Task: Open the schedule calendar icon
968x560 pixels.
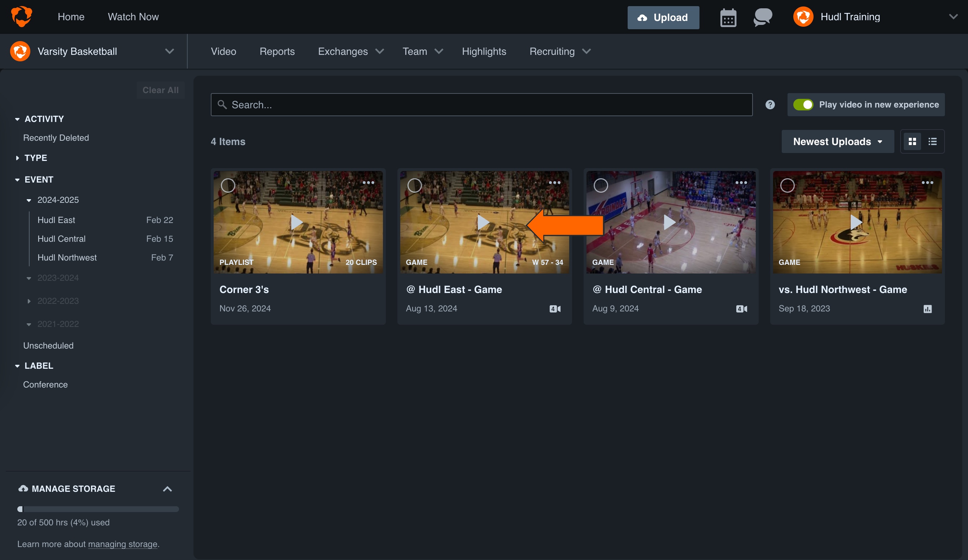Action: coord(728,17)
